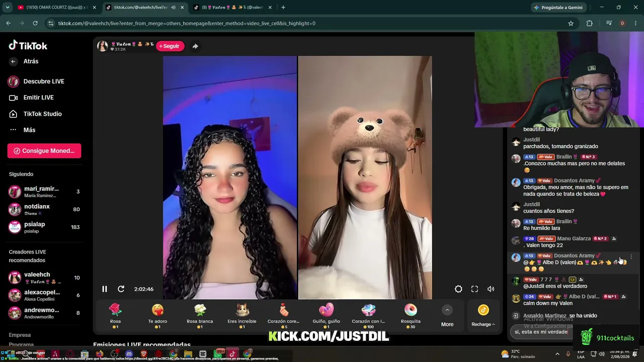Send a Corazón coreano gift
The height and width of the screenshot is (362, 644).
coord(284,316)
